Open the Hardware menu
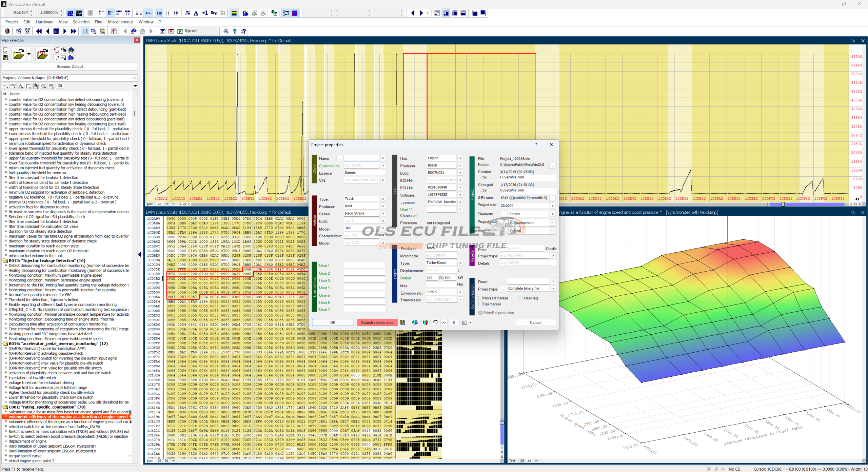 (44, 22)
